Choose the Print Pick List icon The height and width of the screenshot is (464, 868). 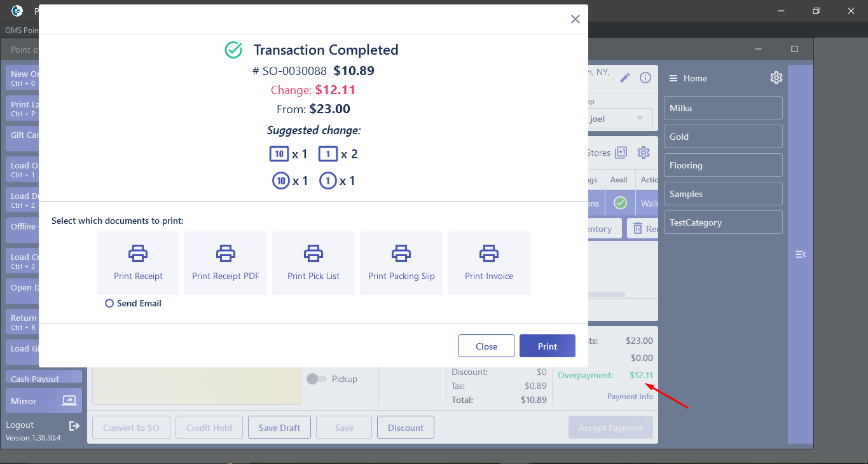click(x=313, y=254)
